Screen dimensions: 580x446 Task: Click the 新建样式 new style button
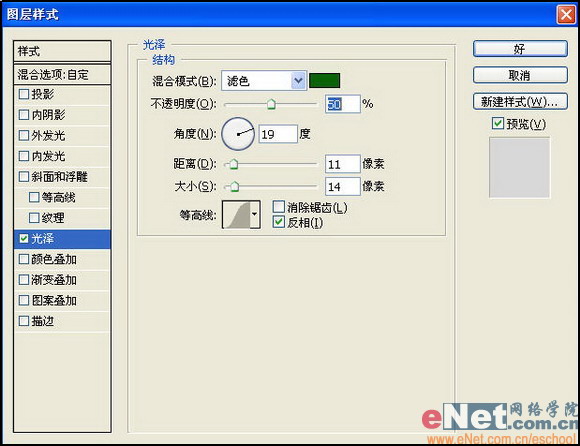click(520, 101)
